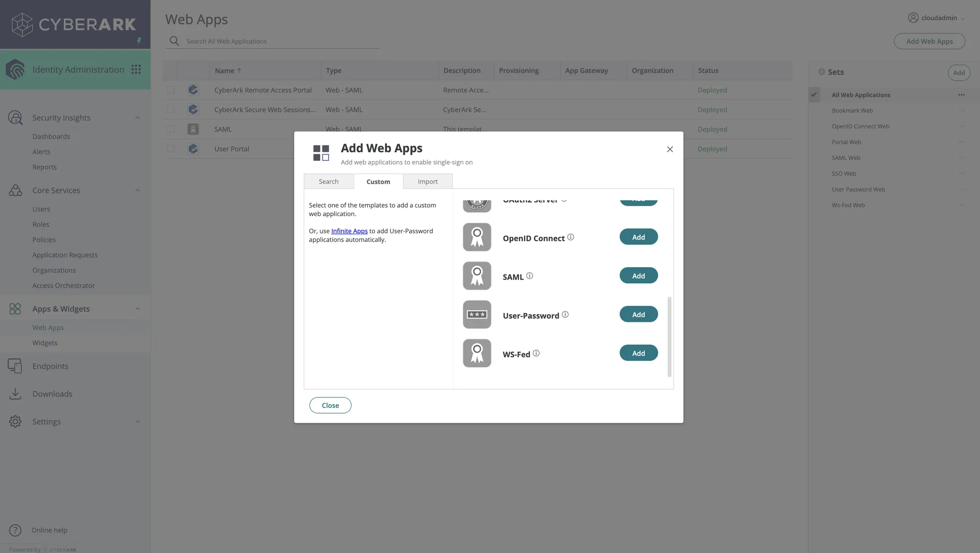This screenshot has height=553, width=980.
Task: Click the CyberArk Remote Access Portal app icon
Action: coord(193,90)
